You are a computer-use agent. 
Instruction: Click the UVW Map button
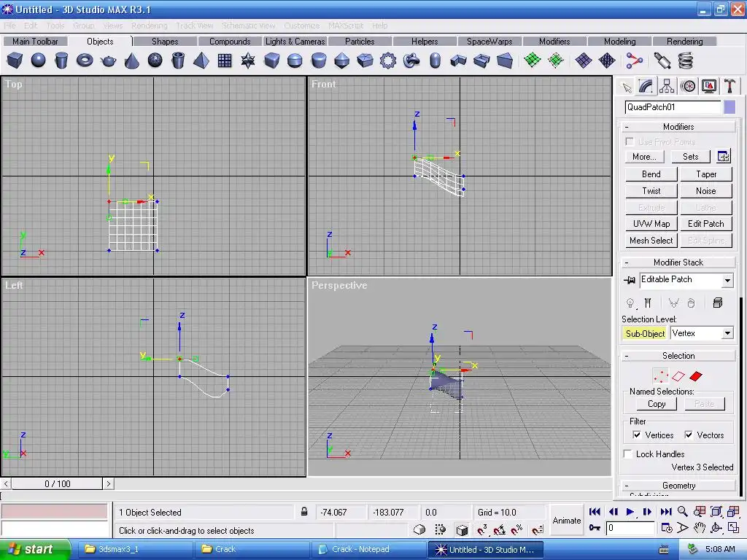tap(651, 224)
